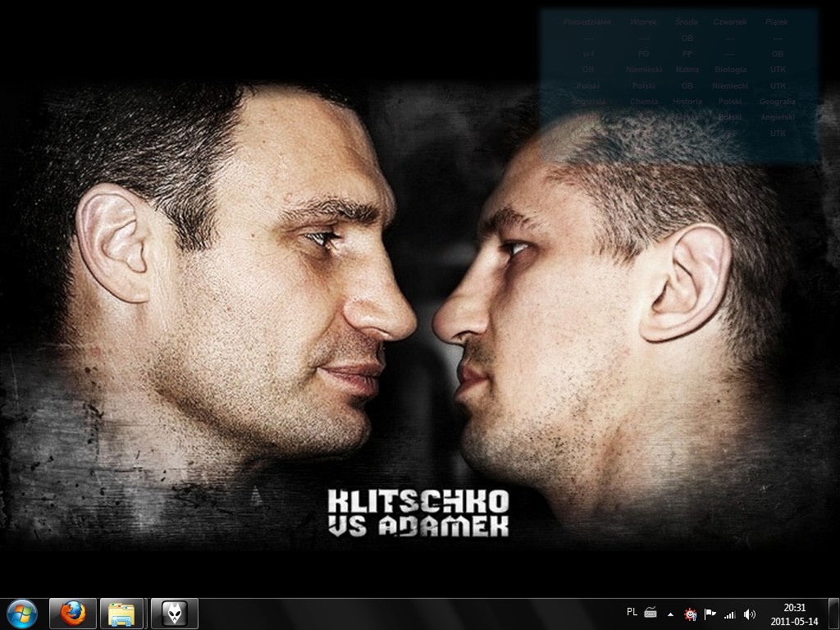The height and width of the screenshot is (630, 840).
Task: Open Windows Explorer from the taskbar
Action: [x=122, y=613]
